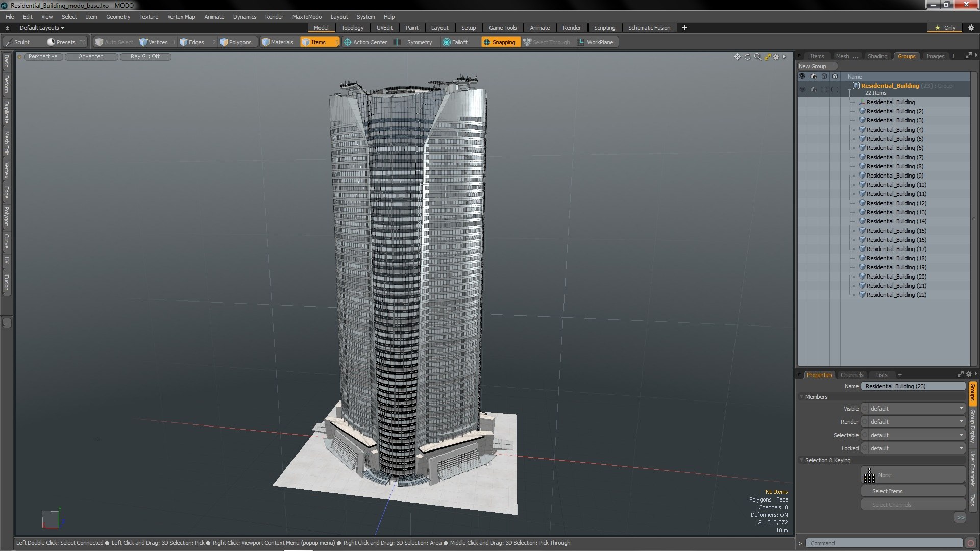Viewport: 980px width, 551px height.
Task: Click the viewport rotate icon
Action: (x=747, y=57)
